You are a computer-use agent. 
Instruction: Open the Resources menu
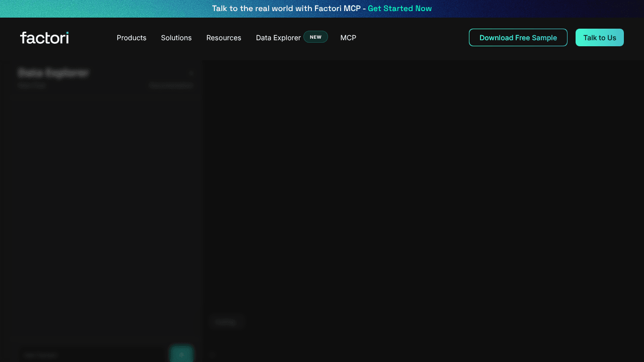223,38
